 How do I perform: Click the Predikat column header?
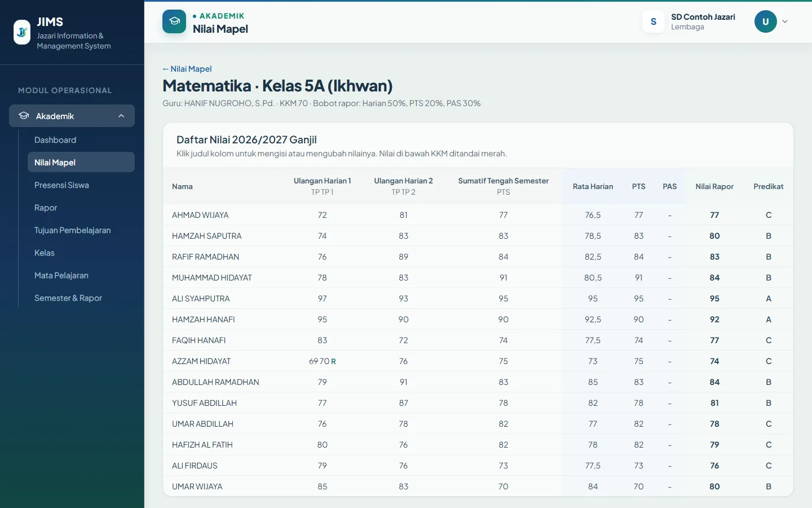tap(768, 186)
